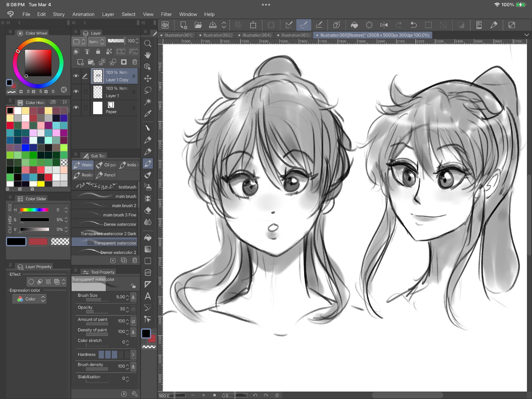Screen dimensions: 532x399
Task: Switch to Illustration364 tab
Action: pyautogui.click(x=255, y=35)
